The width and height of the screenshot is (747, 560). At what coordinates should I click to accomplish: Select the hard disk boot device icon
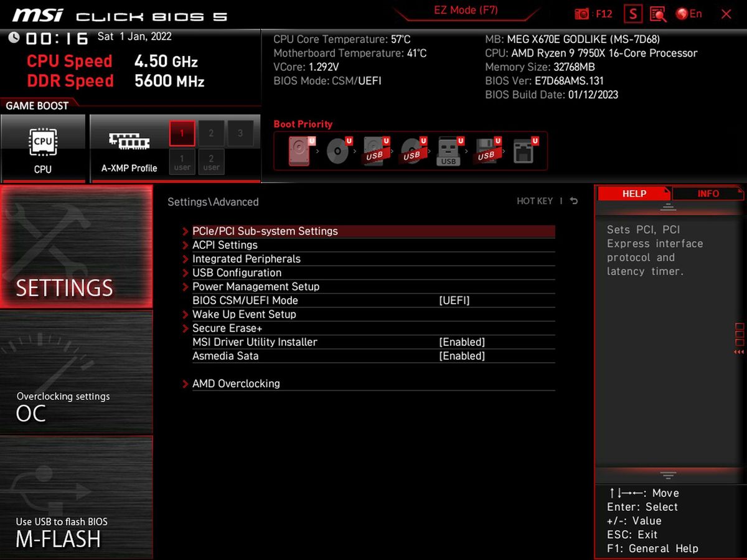tap(299, 151)
